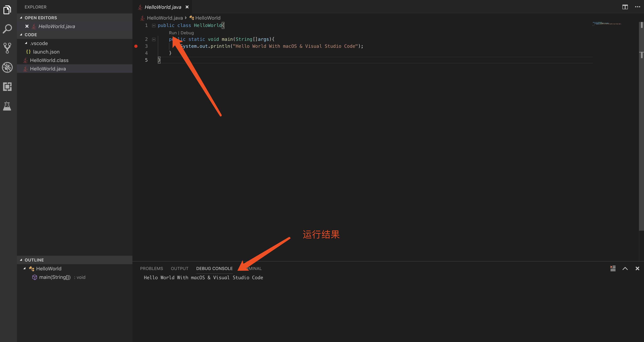644x342 pixels.
Task: Click the Java icon in the editor tab
Action: (140, 7)
